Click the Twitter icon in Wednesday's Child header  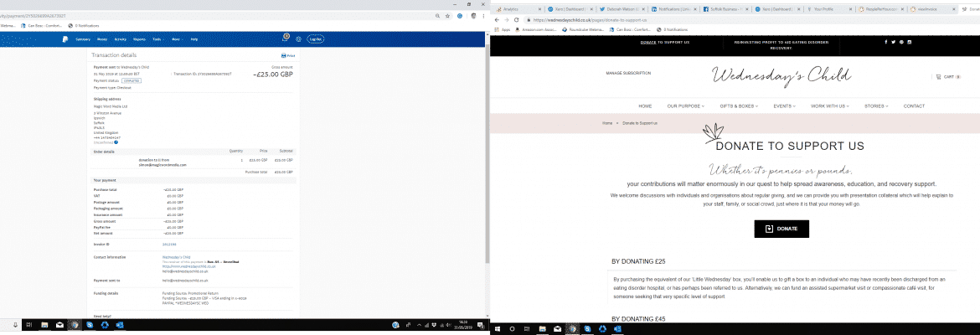click(x=894, y=42)
